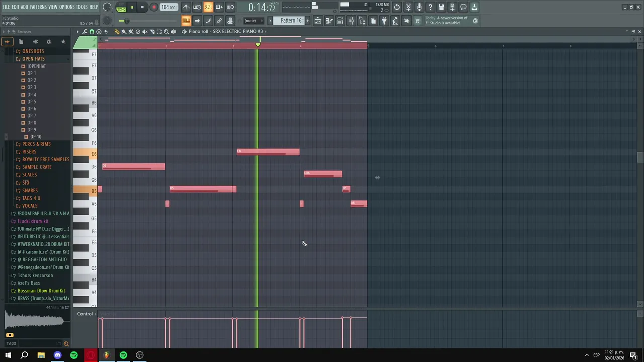
Task: Toggle loop recording icon
Action: [230, 7]
